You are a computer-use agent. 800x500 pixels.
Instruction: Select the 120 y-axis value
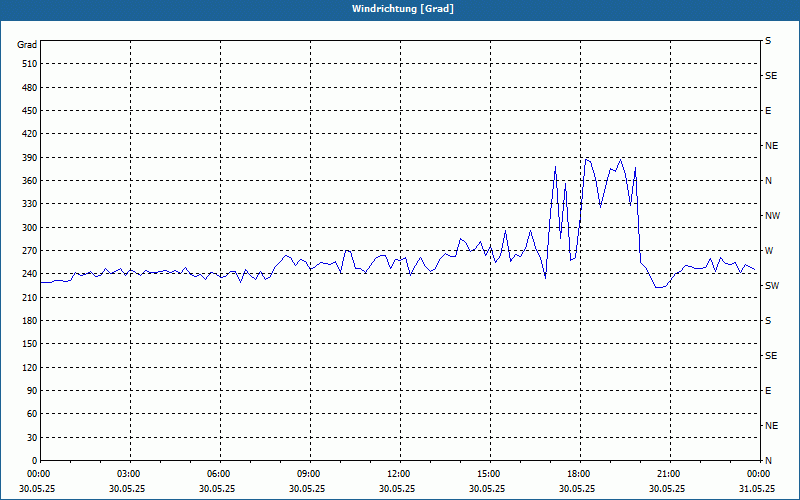pos(30,367)
